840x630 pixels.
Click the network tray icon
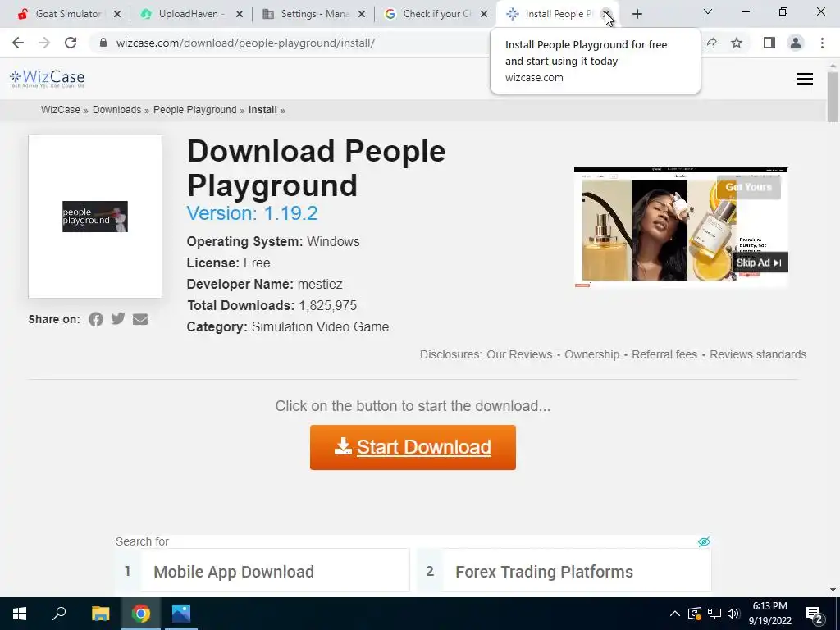pos(714,614)
